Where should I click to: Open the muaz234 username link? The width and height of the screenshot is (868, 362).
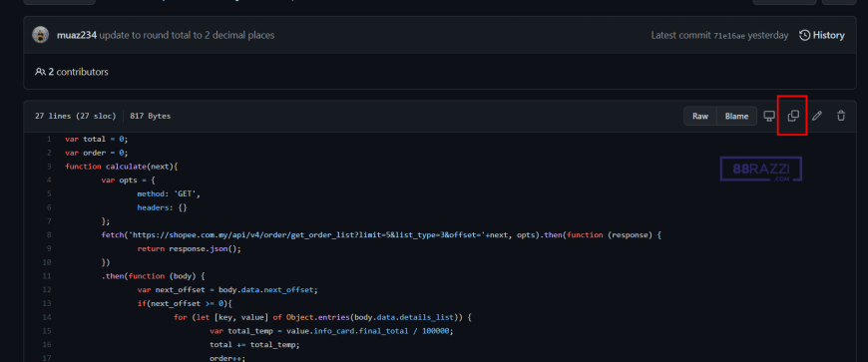coord(77,36)
